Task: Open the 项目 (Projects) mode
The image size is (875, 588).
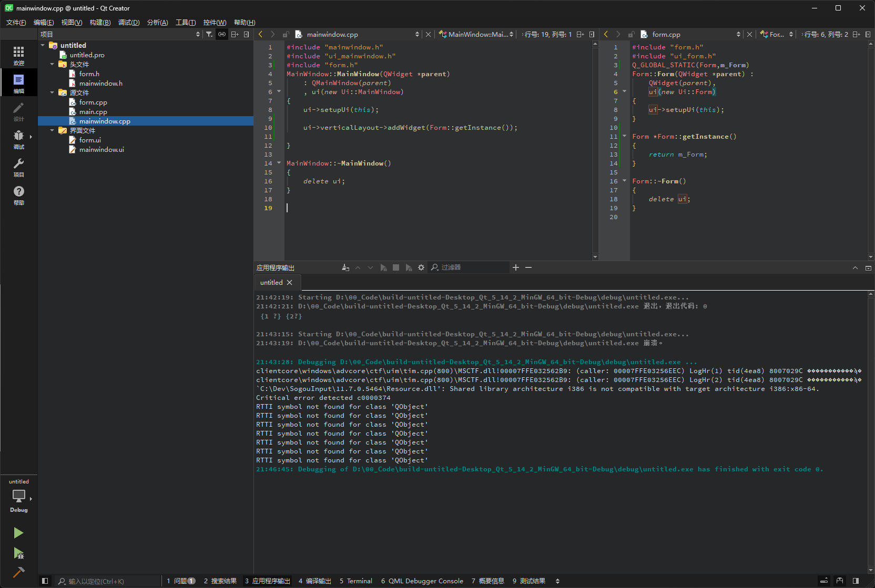Action: [x=18, y=167]
